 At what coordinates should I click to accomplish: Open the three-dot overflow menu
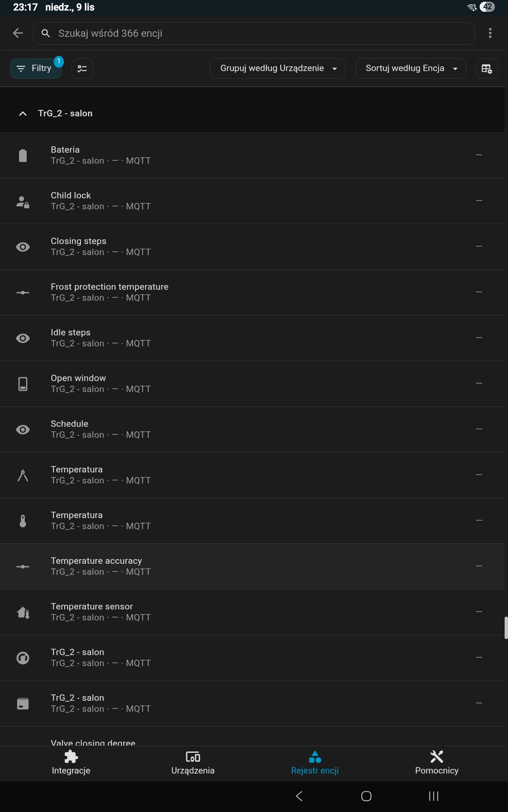pyautogui.click(x=490, y=33)
